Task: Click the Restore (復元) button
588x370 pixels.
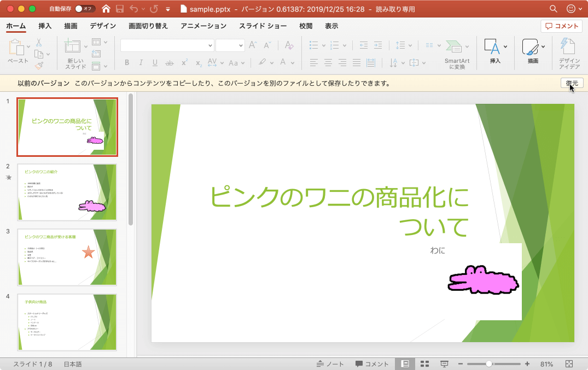Action: click(572, 83)
